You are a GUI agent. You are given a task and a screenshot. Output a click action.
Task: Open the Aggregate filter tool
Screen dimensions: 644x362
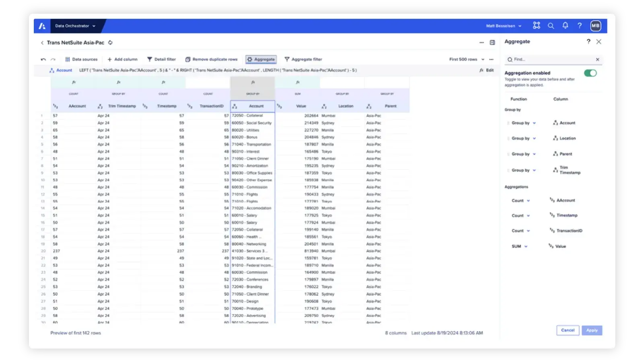[x=303, y=59]
